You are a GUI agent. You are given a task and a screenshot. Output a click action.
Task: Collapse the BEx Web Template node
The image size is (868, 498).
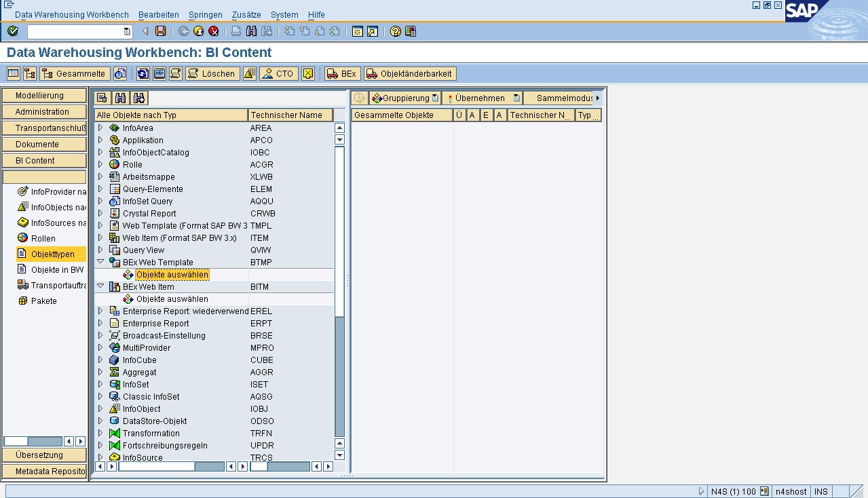(100, 263)
